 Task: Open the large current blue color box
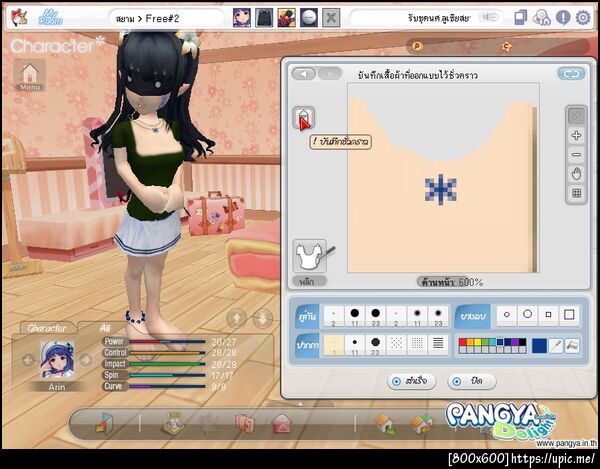click(539, 346)
